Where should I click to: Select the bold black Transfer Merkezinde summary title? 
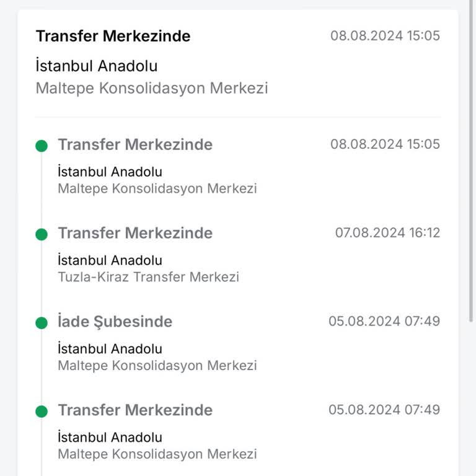pyautogui.click(x=113, y=36)
